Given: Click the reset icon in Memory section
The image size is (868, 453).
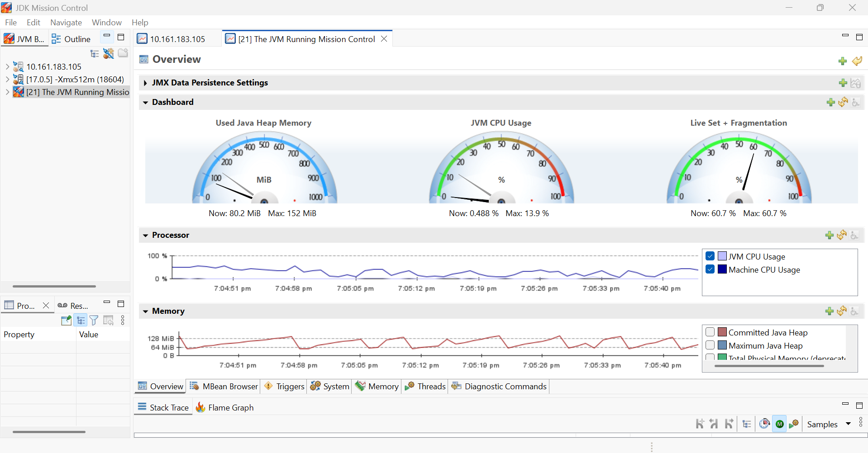Looking at the screenshot, I should [842, 311].
